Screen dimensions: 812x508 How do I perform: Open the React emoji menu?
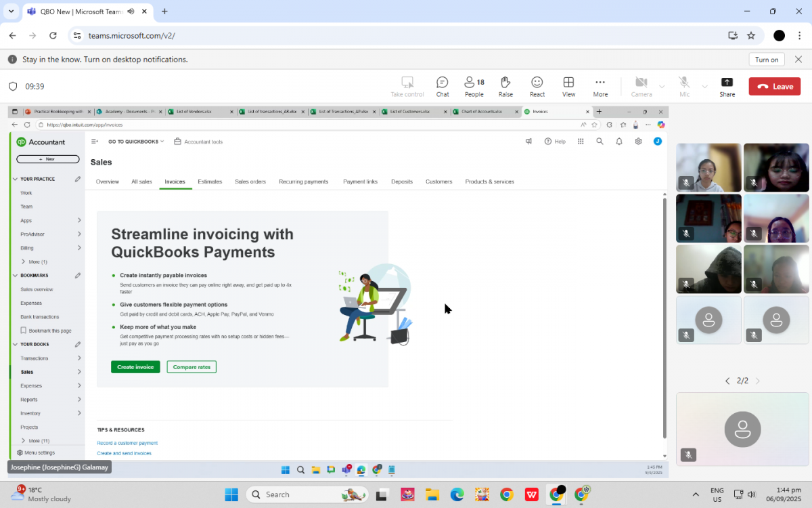click(x=537, y=86)
